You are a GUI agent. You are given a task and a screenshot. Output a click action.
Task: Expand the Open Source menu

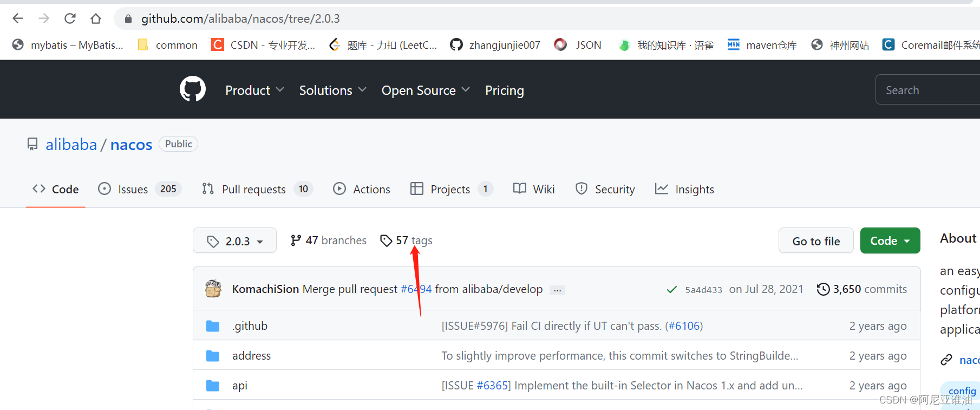click(x=426, y=90)
